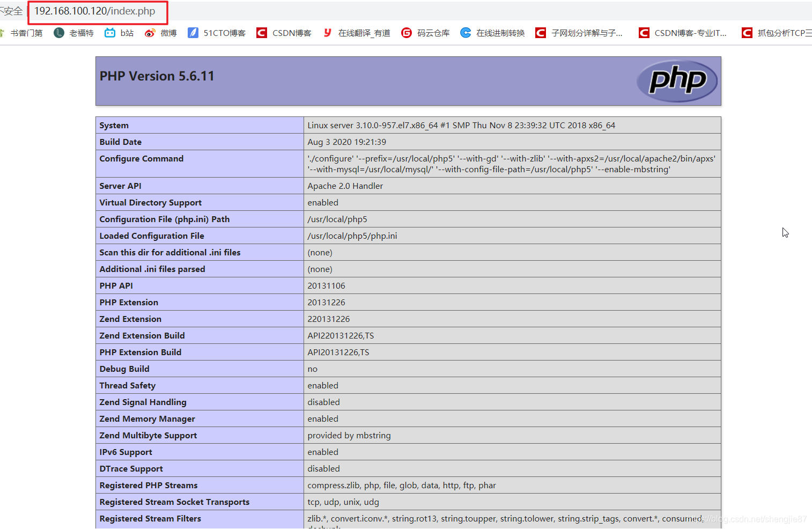Click the Debug Build label

pos(124,369)
